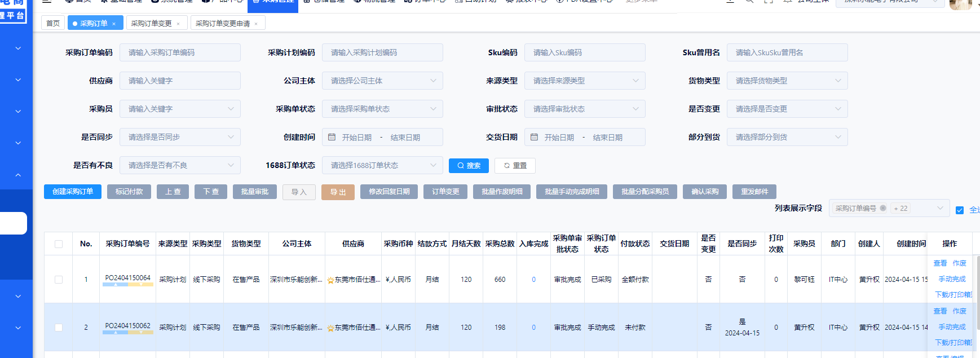Open the 采购员 keyword dropdown
Viewport: 980px width, 358px height.
180,109
